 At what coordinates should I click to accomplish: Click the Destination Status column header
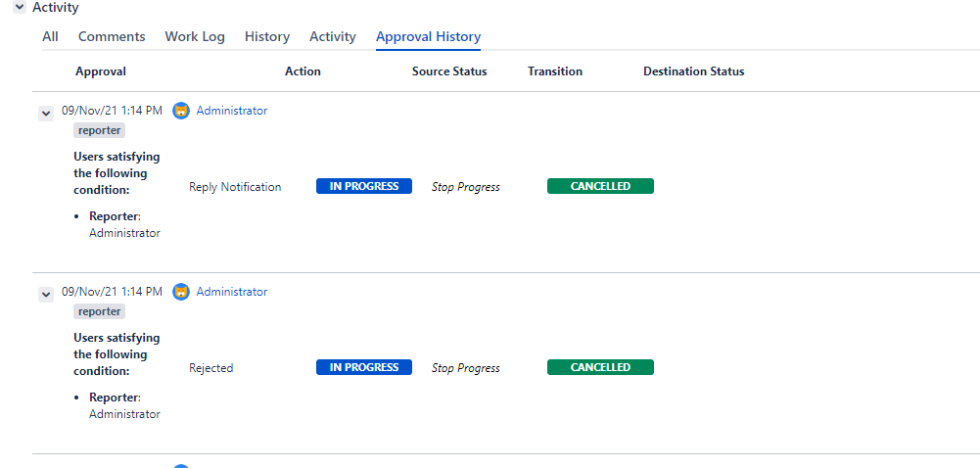[x=693, y=71]
